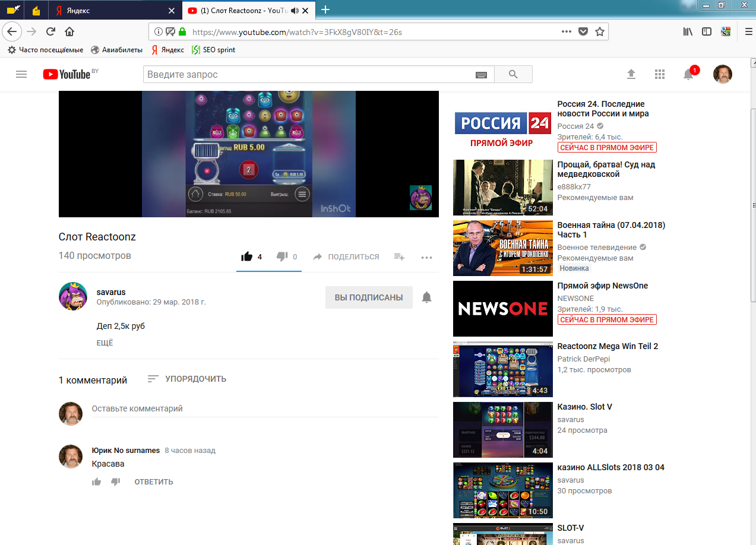Open the Reactoonz Mega Win Teil 2 thumbnail
The height and width of the screenshot is (545, 756).
502,369
